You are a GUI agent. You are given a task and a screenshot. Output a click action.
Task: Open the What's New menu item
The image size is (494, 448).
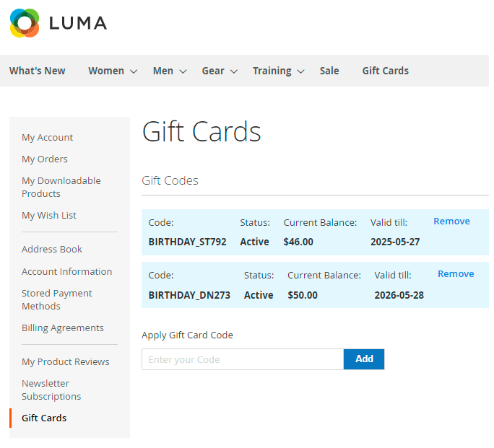click(x=38, y=71)
